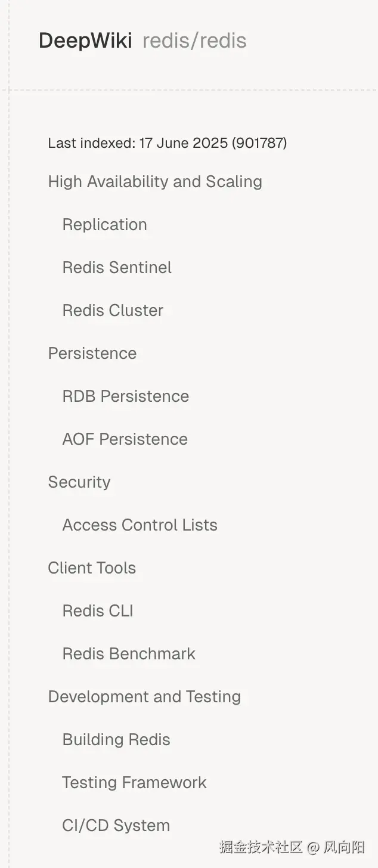View the Building Redis page
This screenshot has width=378, height=868.
pyautogui.click(x=116, y=739)
